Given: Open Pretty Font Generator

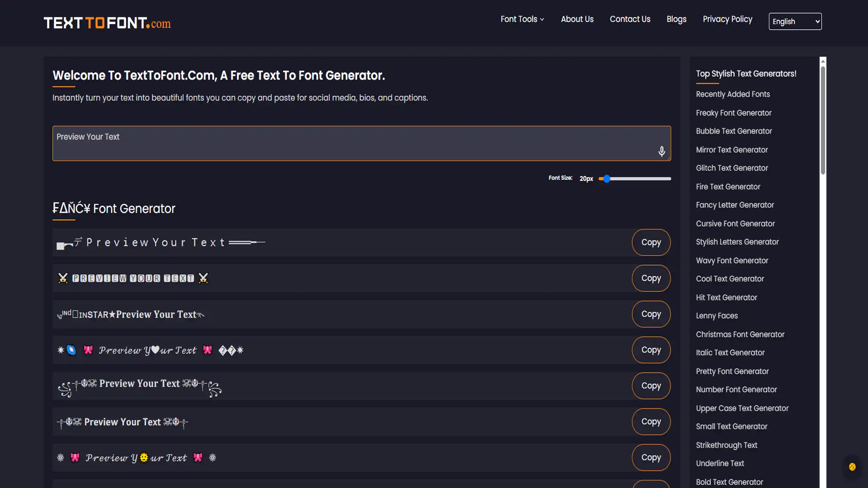Looking at the screenshot, I should [732, 371].
